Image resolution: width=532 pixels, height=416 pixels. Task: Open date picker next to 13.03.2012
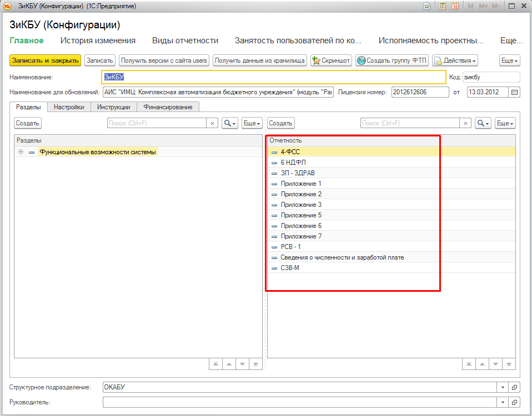pyautogui.click(x=514, y=92)
